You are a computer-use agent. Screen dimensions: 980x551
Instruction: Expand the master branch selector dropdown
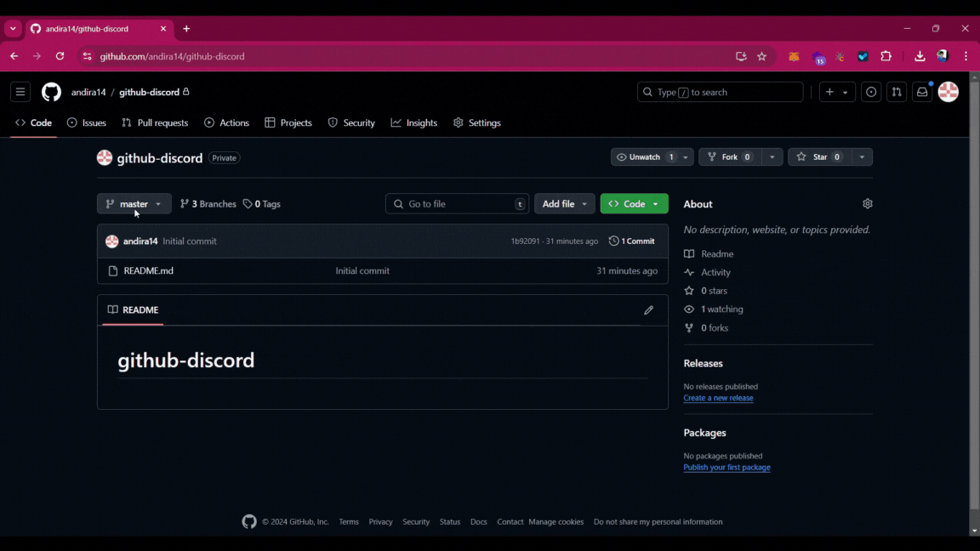tap(134, 204)
